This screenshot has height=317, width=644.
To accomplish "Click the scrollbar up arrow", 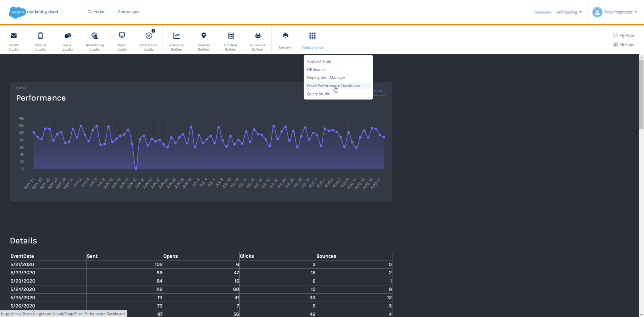I will (641, 57).
